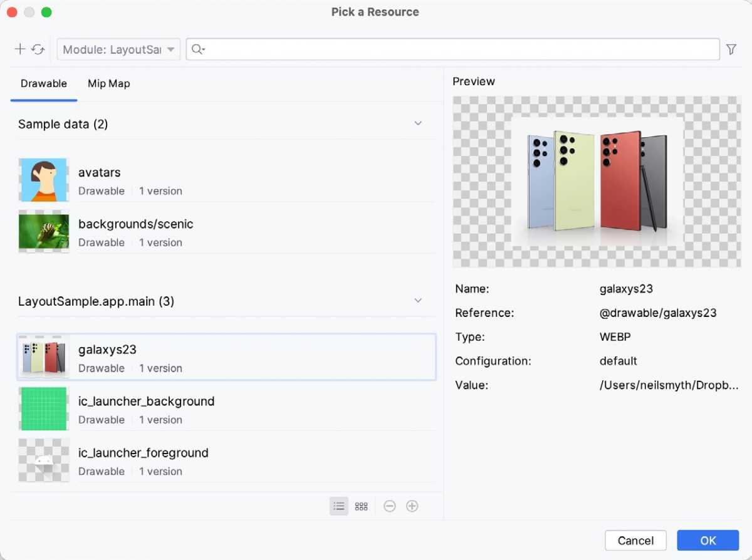
Task: Open the Module LayoutSample dropdown
Action: click(118, 49)
